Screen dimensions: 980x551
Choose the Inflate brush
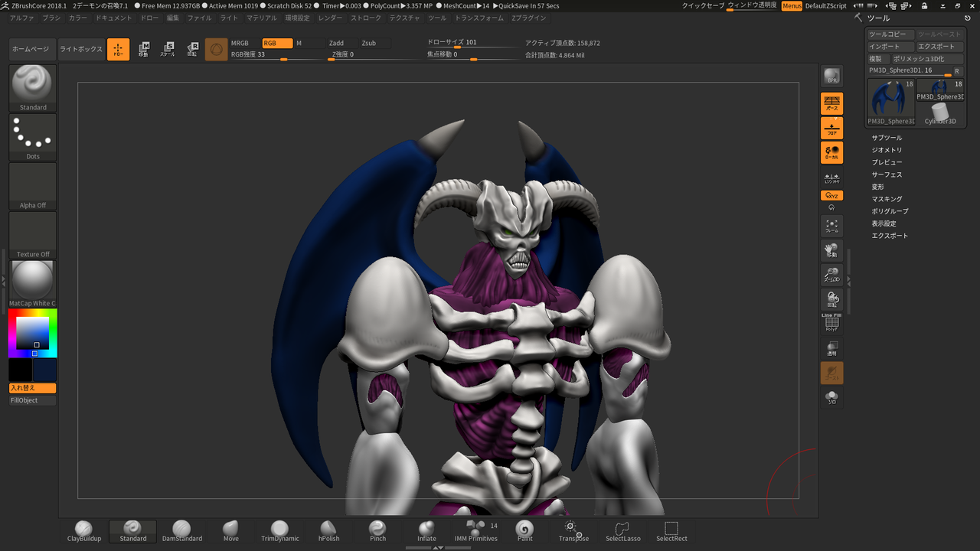pos(426,530)
